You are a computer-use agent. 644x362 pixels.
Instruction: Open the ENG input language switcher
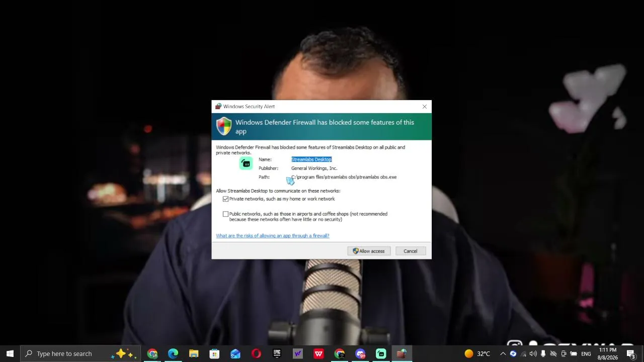(586, 354)
